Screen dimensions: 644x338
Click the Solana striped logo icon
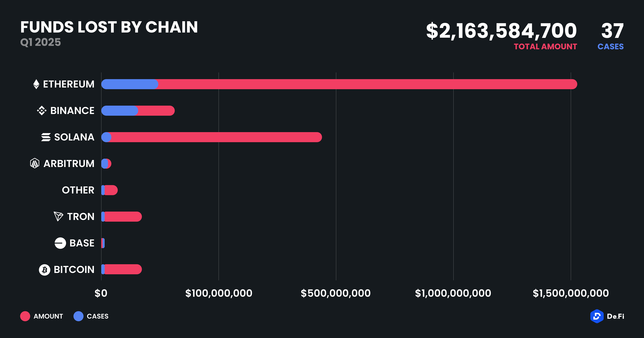pyautogui.click(x=46, y=137)
